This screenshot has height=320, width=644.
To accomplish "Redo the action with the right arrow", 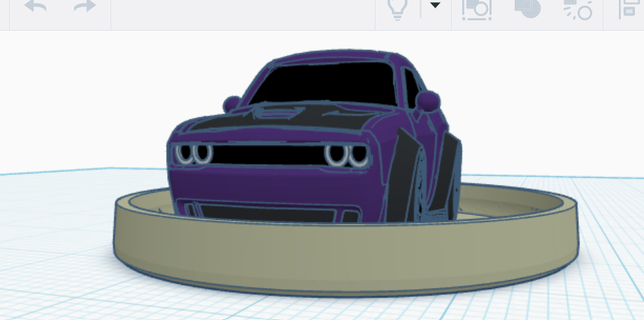I will click(x=85, y=6).
